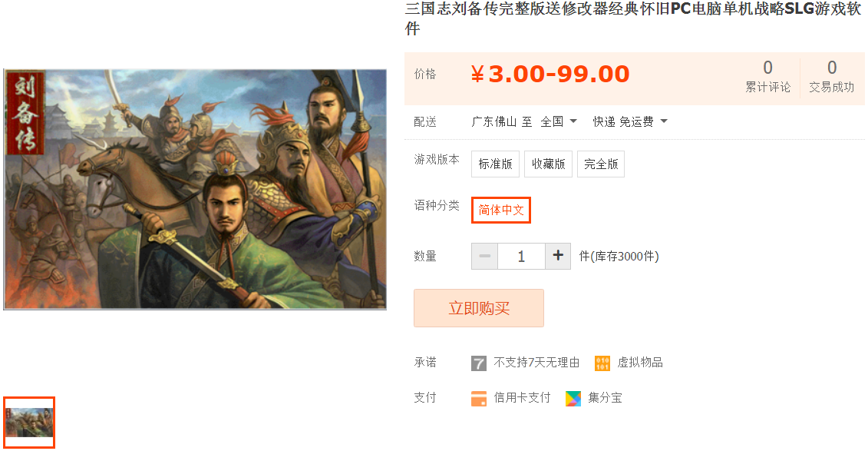Increase quantity with the plus button
This screenshot has height=451, width=868.
[558, 257]
